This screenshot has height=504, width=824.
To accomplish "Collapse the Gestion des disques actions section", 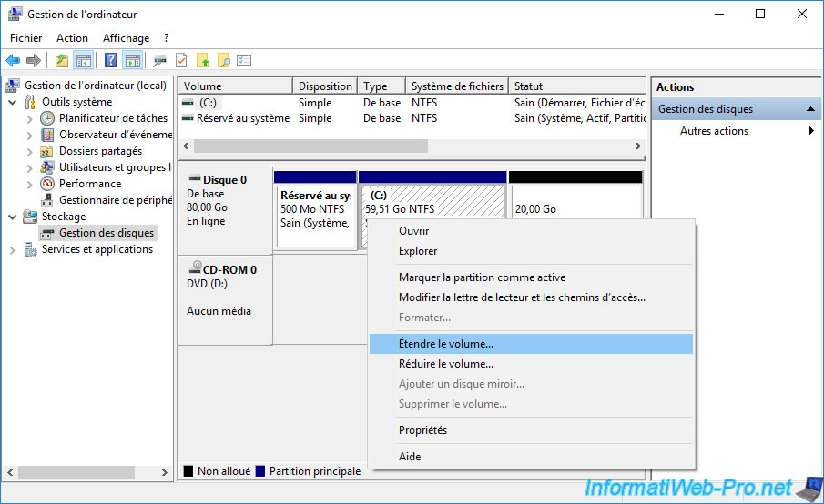I will (810, 109).
